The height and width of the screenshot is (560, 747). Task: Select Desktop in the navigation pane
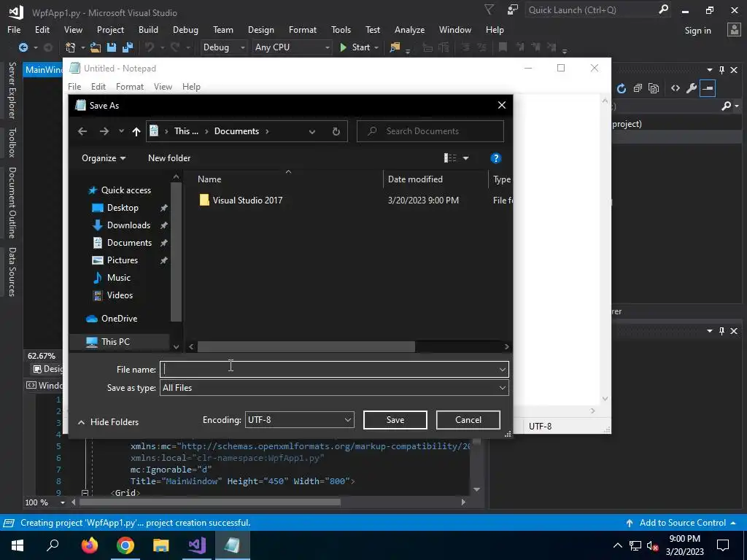tap(123, 208)
